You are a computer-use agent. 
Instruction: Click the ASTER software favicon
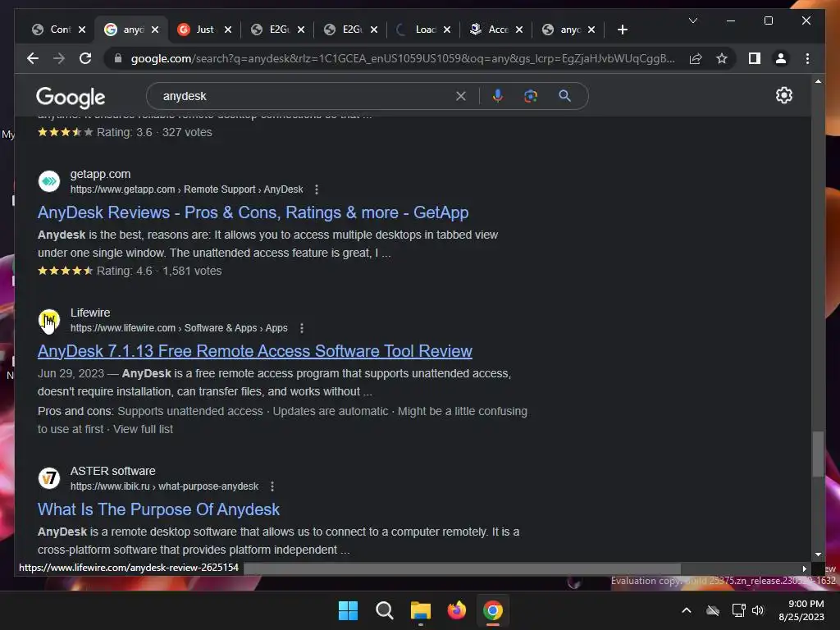(49, 478)
